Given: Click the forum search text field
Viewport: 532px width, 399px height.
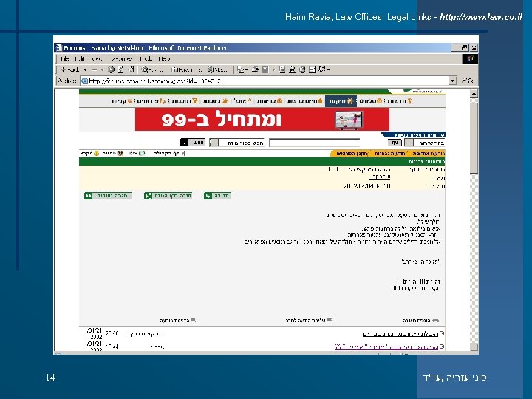Looking at the screenshot, I should point(314,143).
